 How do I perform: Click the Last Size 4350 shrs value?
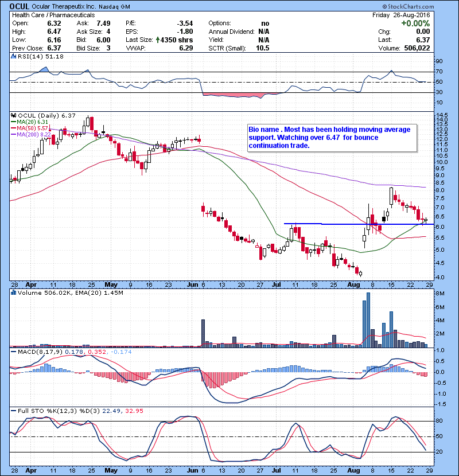pos(177,40)
